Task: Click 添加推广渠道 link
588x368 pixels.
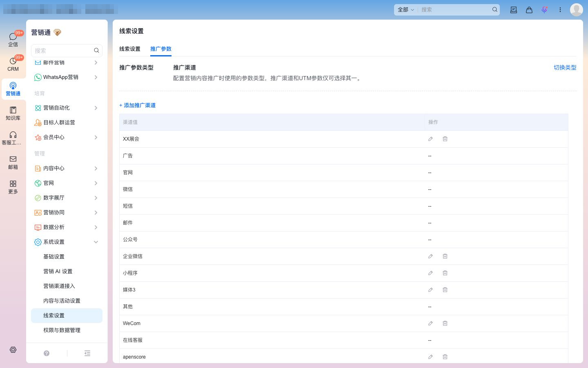Action: pos(137,105)
